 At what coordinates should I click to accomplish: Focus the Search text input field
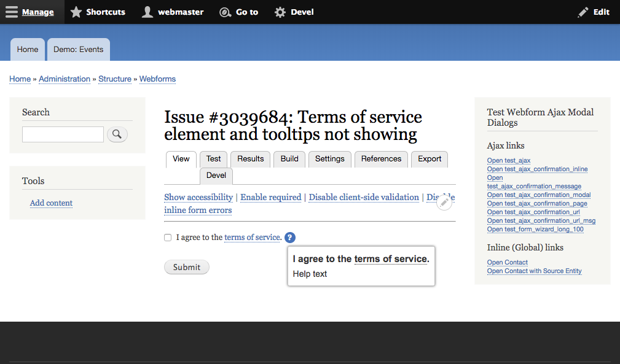click(x=63, y=134)
